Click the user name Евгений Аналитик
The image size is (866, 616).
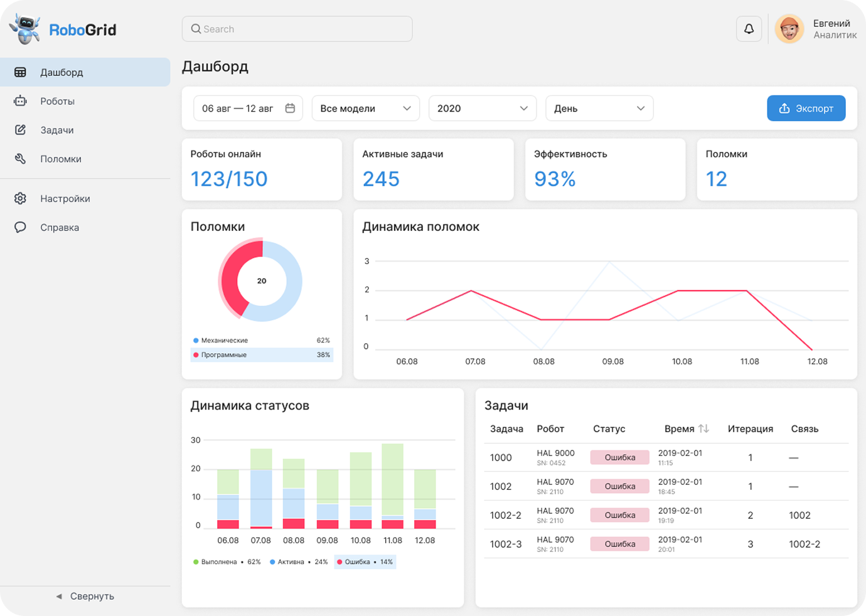tap(835, 29)
